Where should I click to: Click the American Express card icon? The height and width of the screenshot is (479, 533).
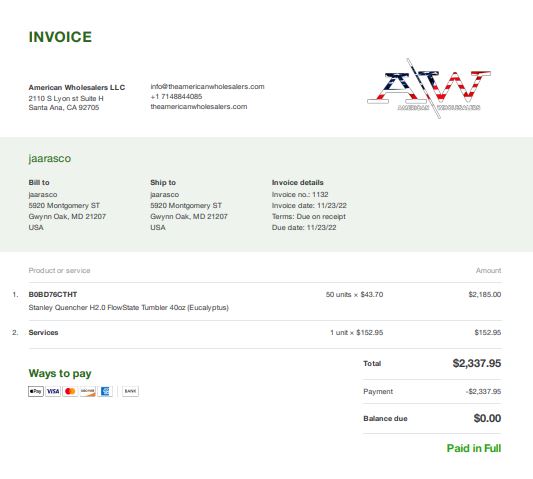[105, 391]
